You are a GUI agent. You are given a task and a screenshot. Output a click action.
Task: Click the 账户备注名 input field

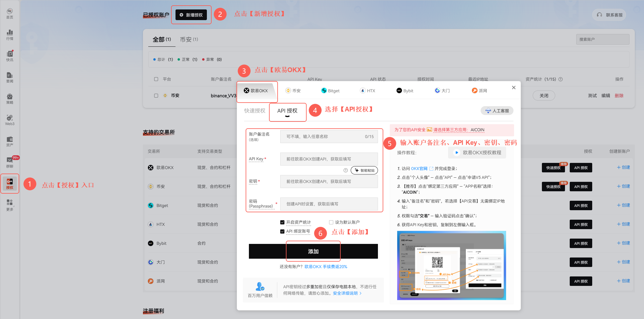329,137
